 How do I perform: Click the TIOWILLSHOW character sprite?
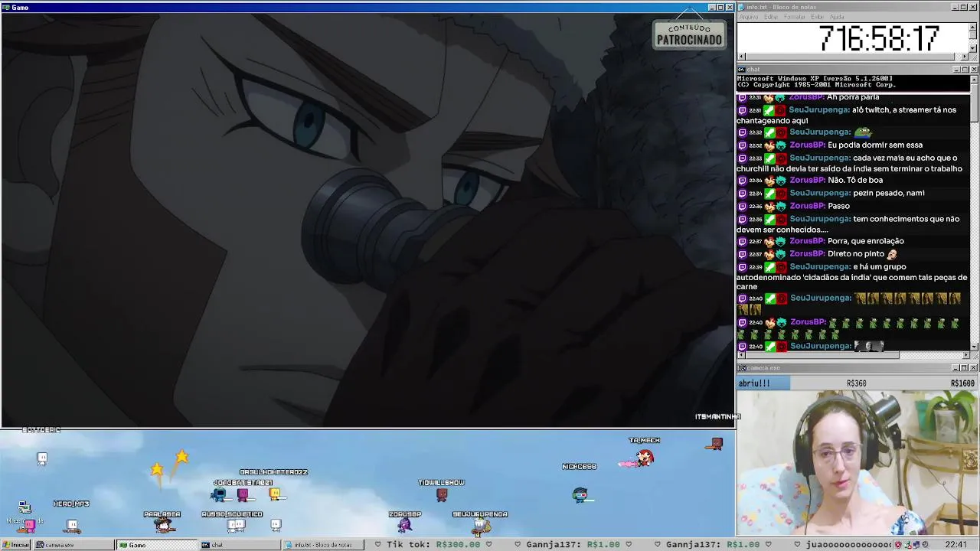tap(442, 494)
